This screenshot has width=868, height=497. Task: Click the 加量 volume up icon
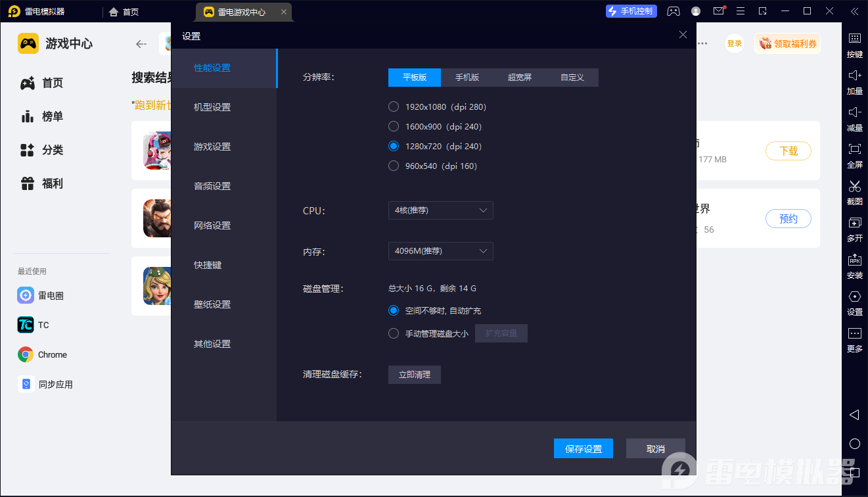(x=854, y=76)
